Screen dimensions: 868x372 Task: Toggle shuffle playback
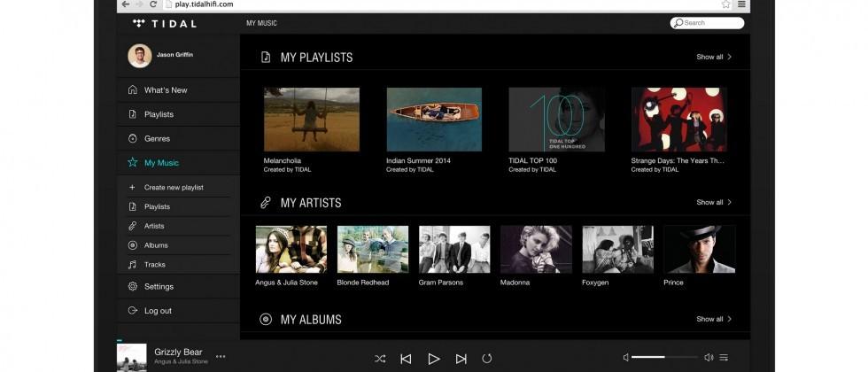(x=380, y=359)
